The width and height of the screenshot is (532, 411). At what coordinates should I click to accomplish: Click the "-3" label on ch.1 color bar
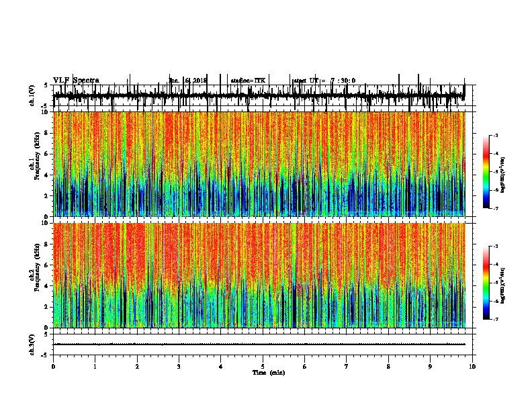(495, 135)
